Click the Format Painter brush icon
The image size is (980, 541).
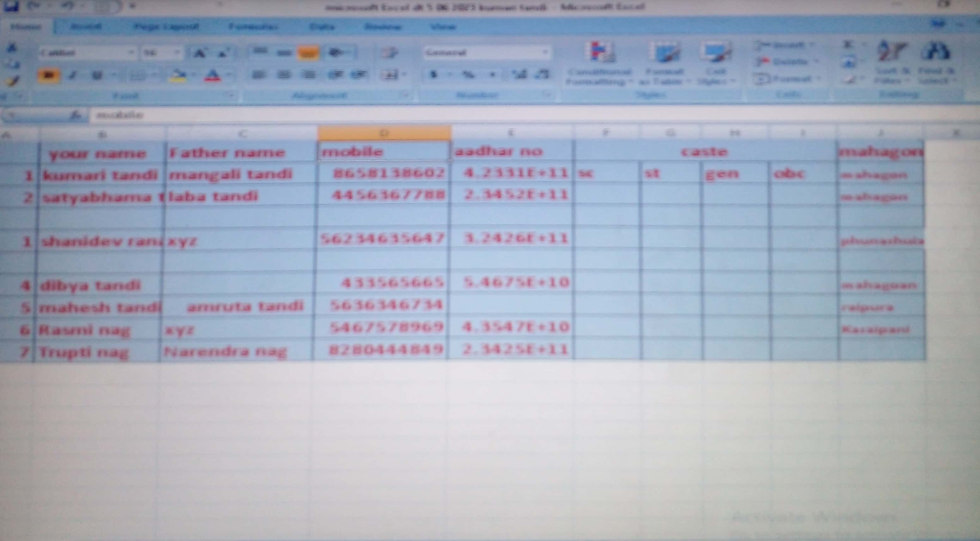click(x=13, y=81)
